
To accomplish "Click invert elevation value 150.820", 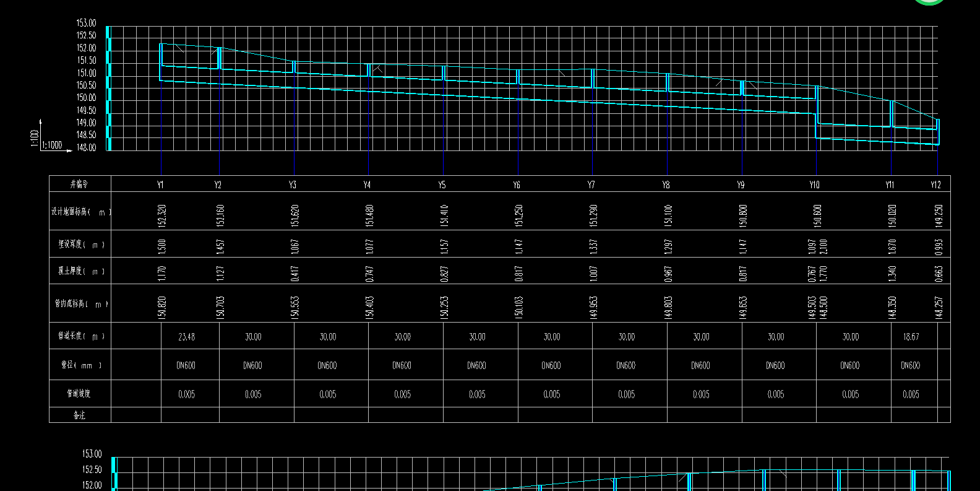I will [162, 306].
